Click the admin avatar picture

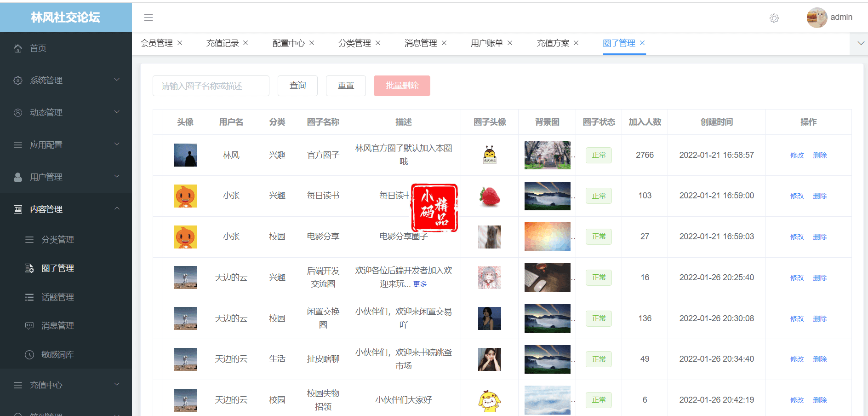(817, 17)
